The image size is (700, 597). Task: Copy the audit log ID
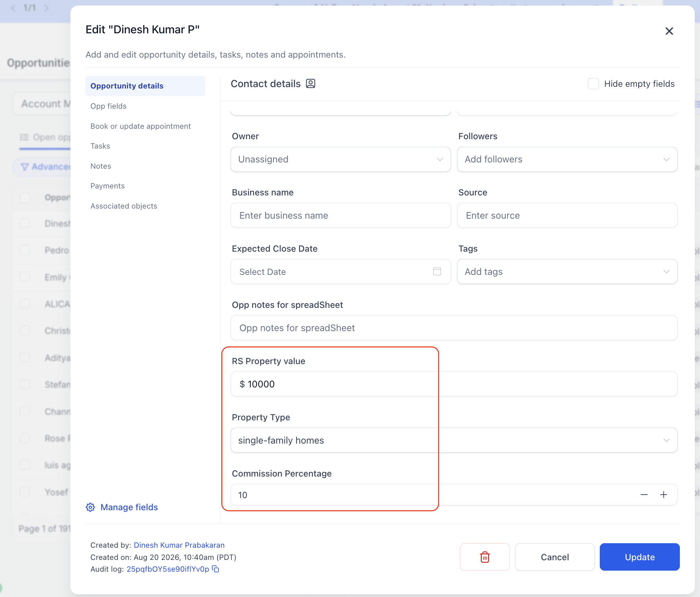pyautogui.click(x=216, y=569)
